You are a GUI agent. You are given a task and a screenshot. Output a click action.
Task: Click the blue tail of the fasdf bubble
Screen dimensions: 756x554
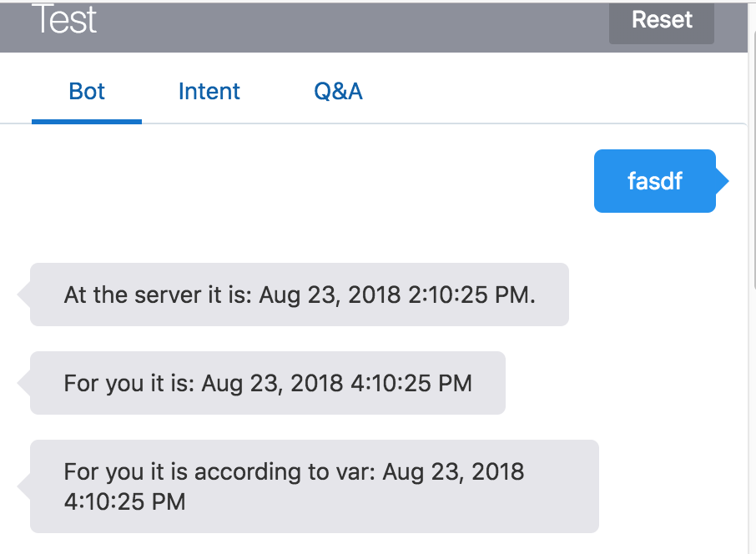pos(723,181)
